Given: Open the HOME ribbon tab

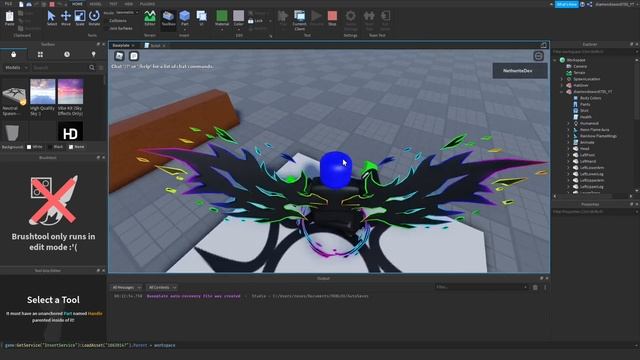Looking at the screenshot, I should pyautogui.click(x=77, y=4).
